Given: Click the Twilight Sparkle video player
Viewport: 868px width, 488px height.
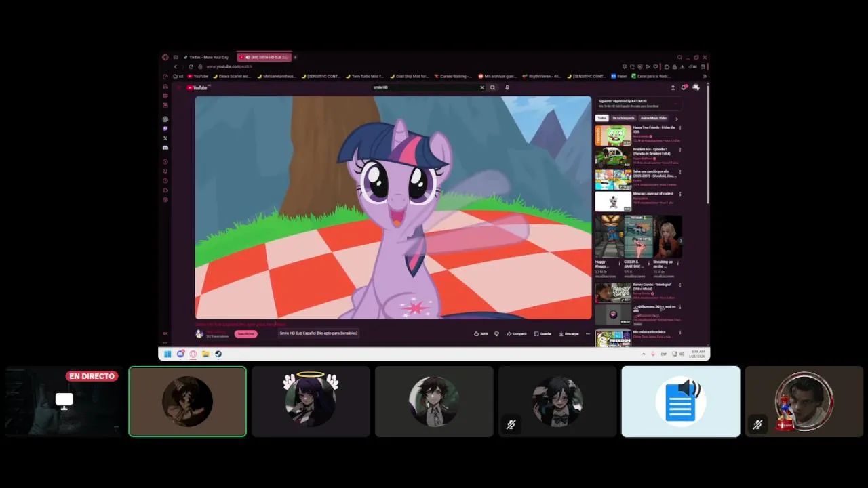Looking at the screenshot, I should click(393, 207).
